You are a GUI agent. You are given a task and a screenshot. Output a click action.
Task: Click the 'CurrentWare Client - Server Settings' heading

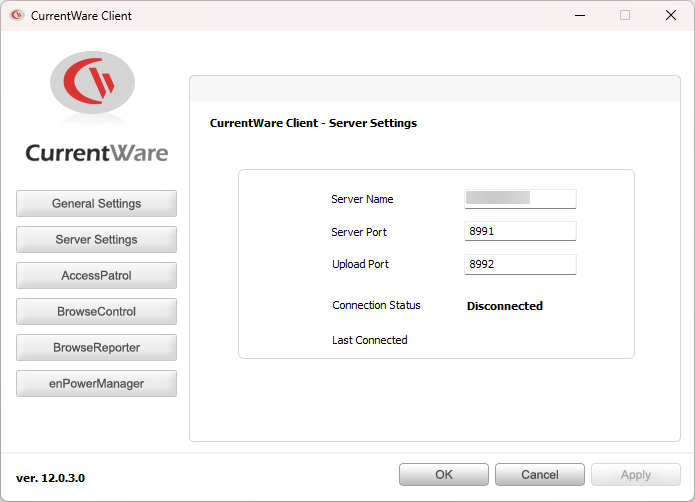coord(313,123)
